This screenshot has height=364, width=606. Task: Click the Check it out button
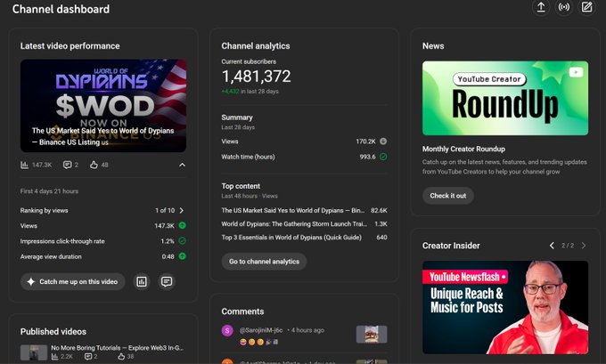click(448, 196)
